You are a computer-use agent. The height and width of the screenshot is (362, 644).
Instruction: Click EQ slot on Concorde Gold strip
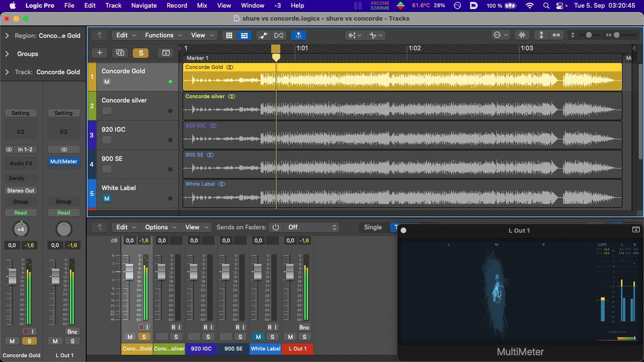(21, 132)
